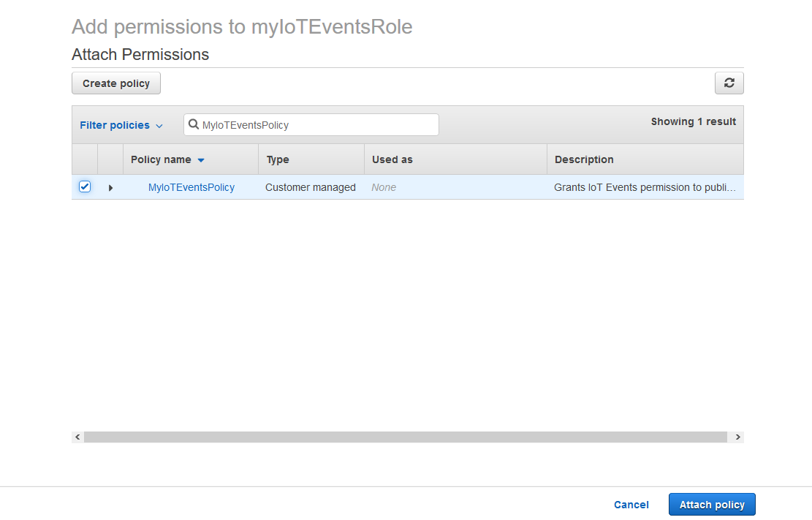
Task: Click the Cancel link
Action: pyautogui.click(x=631, y=505)
